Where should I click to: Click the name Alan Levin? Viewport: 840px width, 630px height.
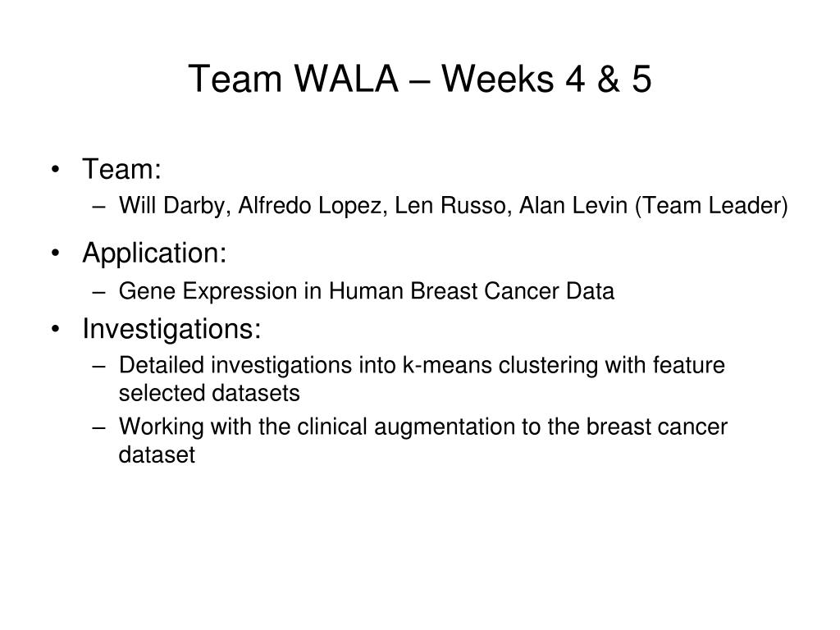(573, 206)
